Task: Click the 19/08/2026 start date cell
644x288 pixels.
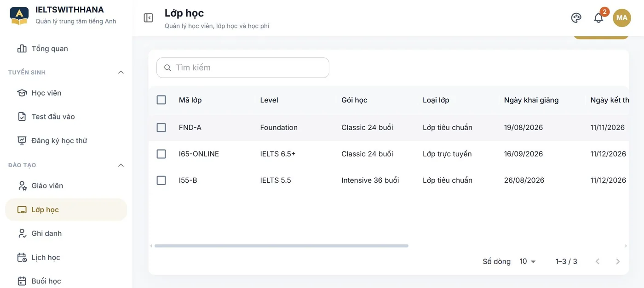Action: click(523, 128)
